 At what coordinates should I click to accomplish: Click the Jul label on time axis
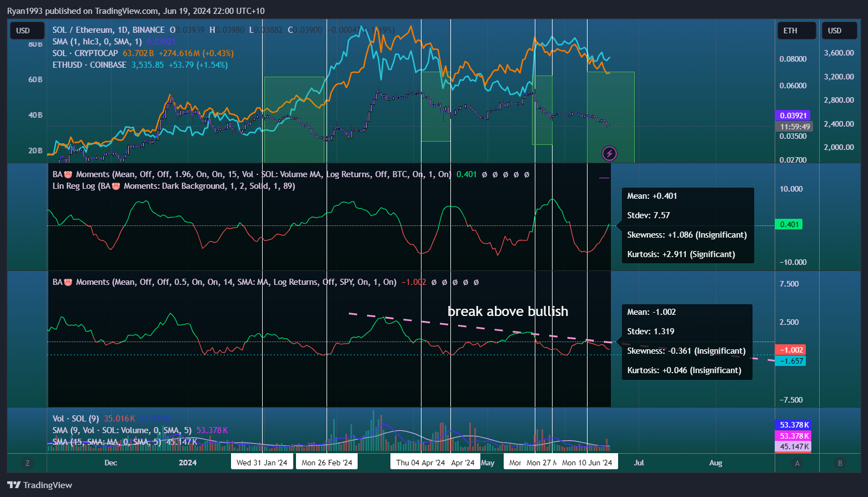(x=639, y=463)
